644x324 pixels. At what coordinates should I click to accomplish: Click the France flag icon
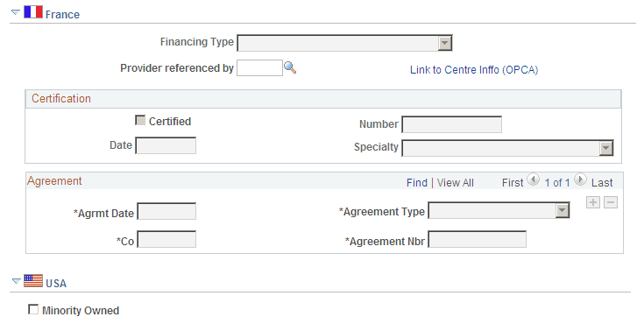point(33,12)
